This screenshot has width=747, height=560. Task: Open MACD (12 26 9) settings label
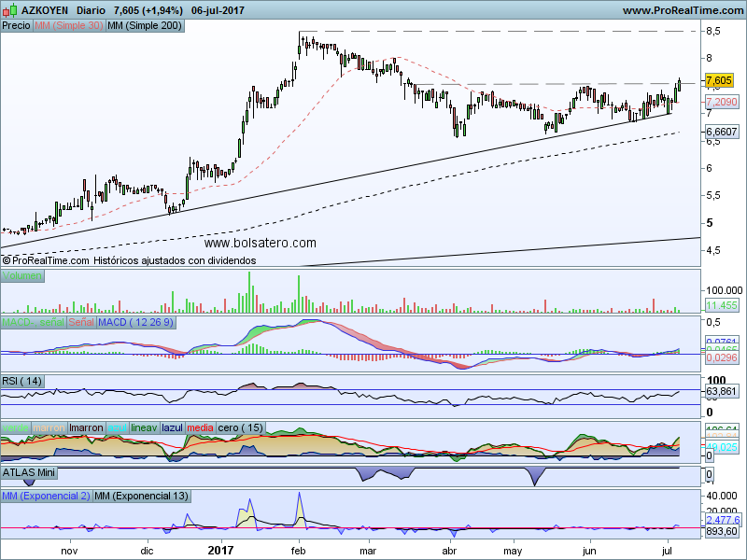coord(136,322)
